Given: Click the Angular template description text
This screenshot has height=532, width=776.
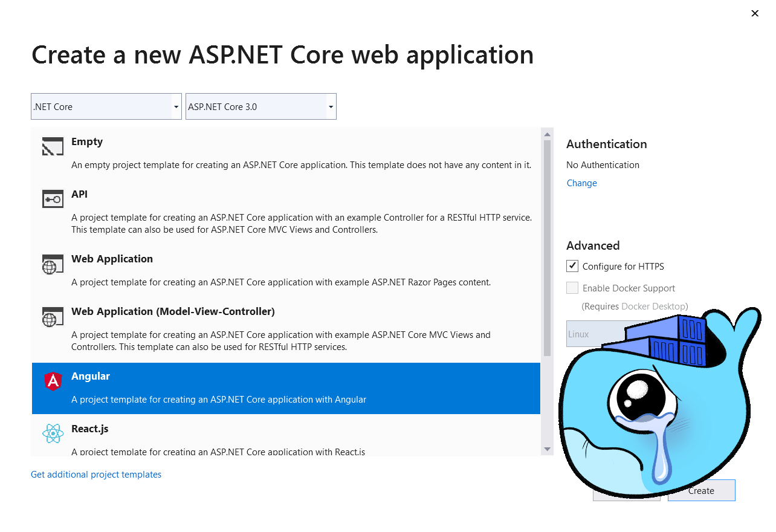Looking at the screenshot, I should point(219,400).
